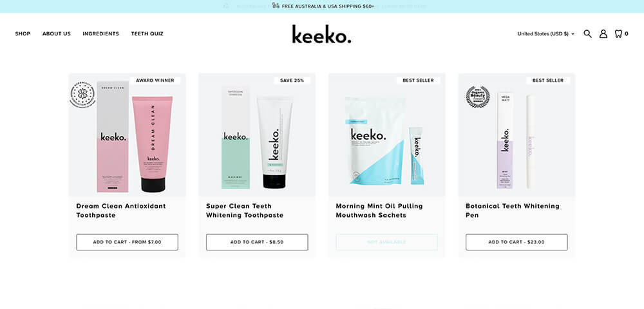The width and height of the screenshot is (644, 309).
Task: Click the delivery truck icon in the shipping banner
Action: (276, 6)
